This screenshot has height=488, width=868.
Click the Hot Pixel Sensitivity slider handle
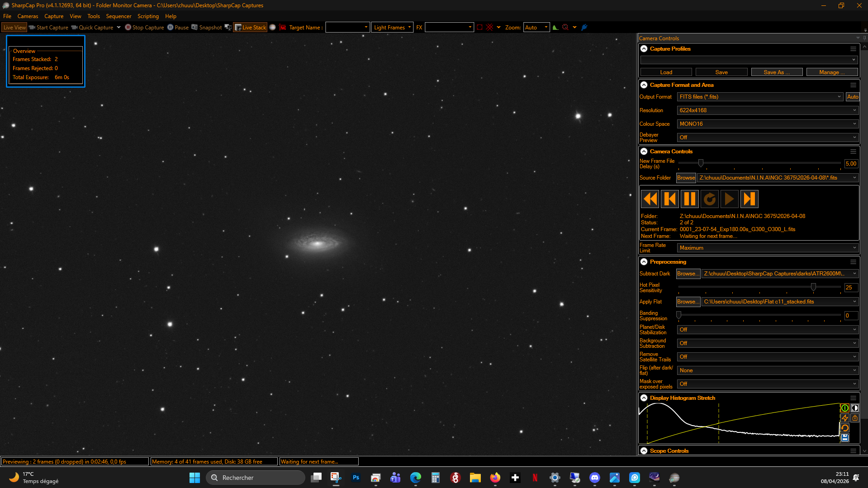click(x=813, y=287)
